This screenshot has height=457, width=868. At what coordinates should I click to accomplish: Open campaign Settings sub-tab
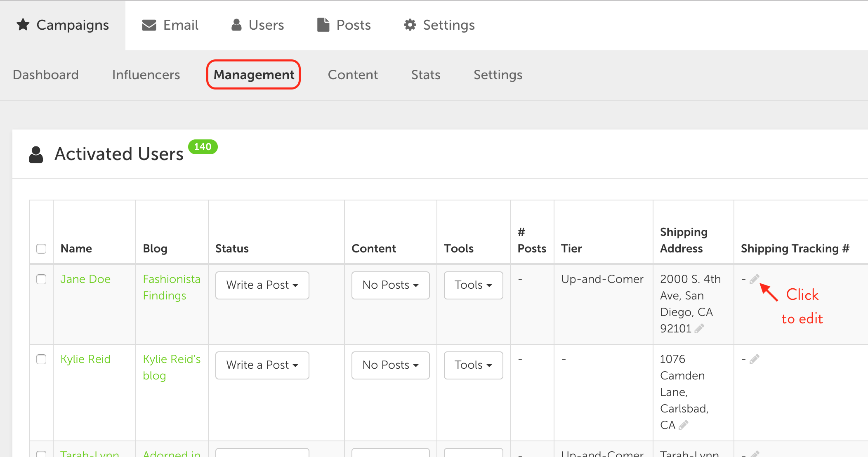point(498,75)
